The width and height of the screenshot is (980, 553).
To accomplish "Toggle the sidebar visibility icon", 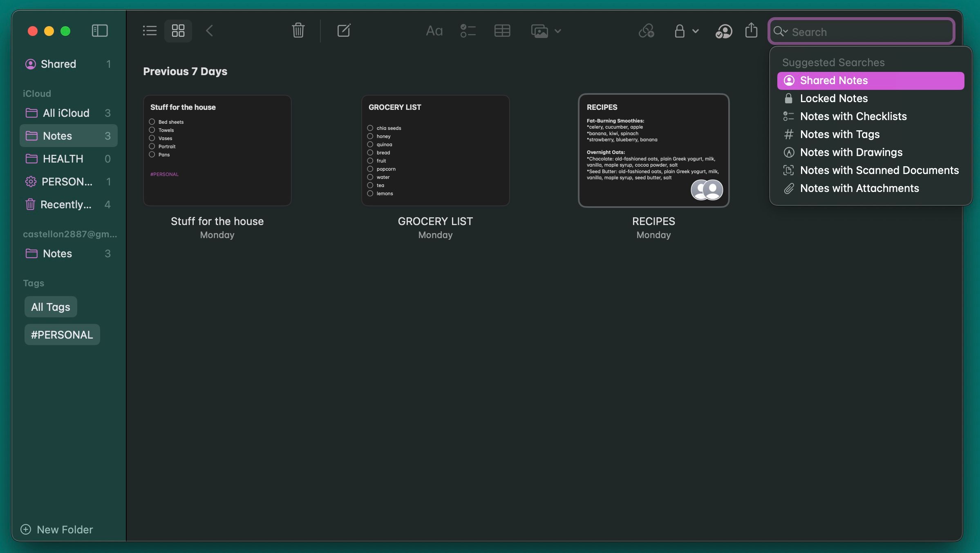I will (99, 30).
